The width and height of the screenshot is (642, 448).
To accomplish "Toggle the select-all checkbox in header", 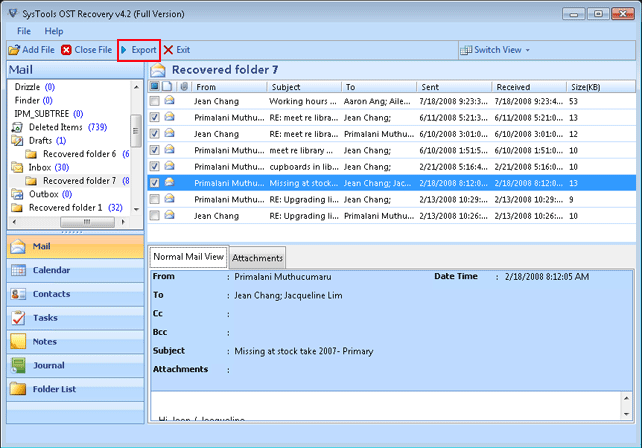I will (154, 87).
